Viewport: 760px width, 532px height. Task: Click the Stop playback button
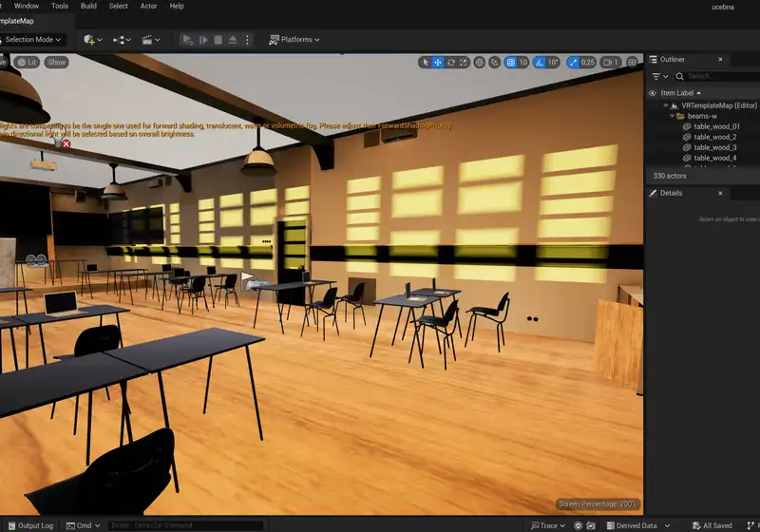coord(218,40)
